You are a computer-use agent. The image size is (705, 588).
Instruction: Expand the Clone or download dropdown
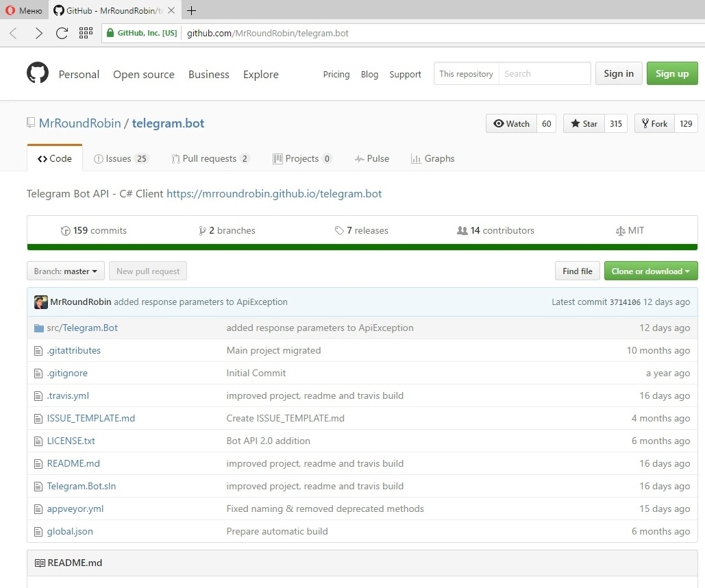point(651,271)
